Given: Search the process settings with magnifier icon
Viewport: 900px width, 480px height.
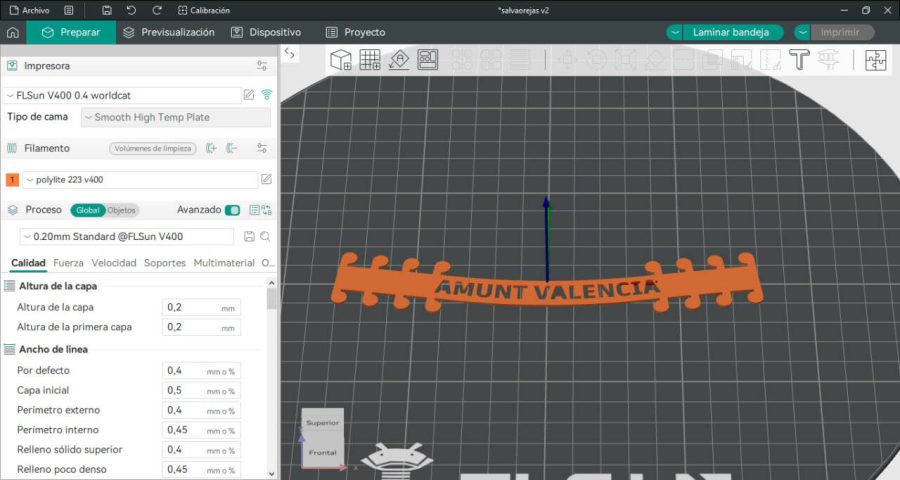Looking at the screenshot, I should [265, 236].
